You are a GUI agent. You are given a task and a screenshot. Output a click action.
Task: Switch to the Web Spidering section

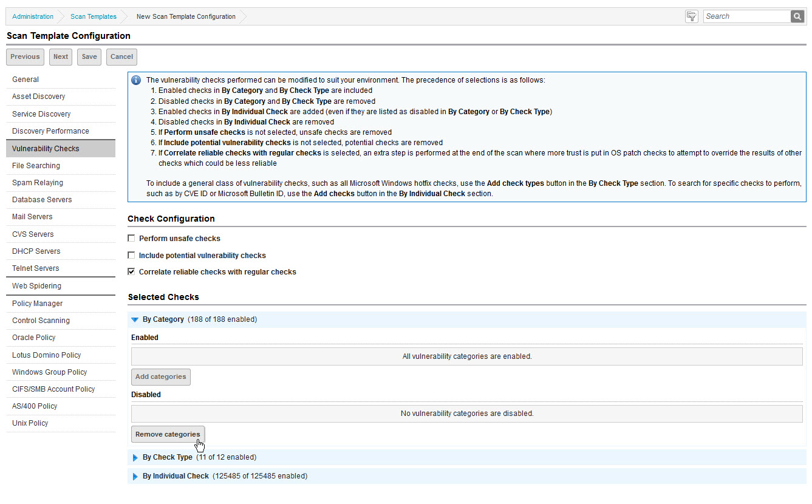[x=36, y=286]
